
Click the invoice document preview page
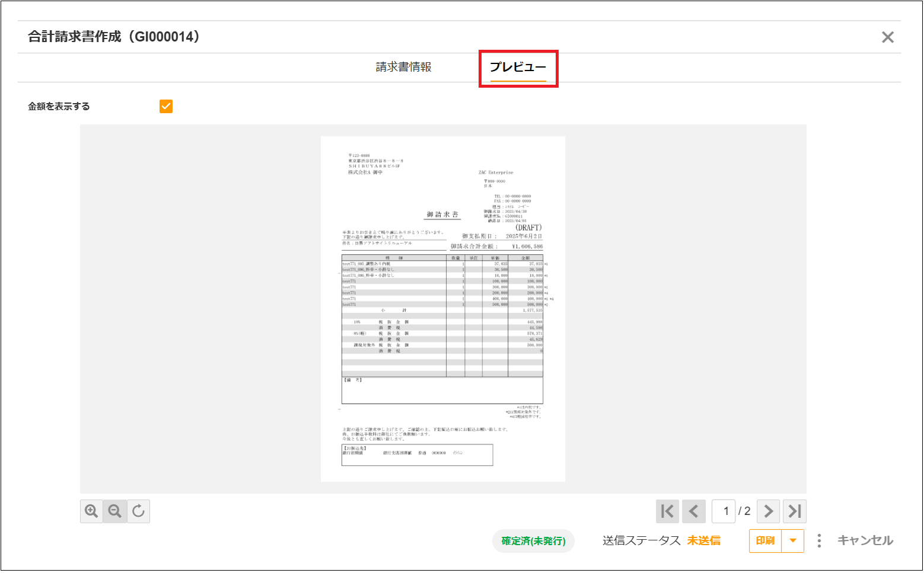[443, 309]
